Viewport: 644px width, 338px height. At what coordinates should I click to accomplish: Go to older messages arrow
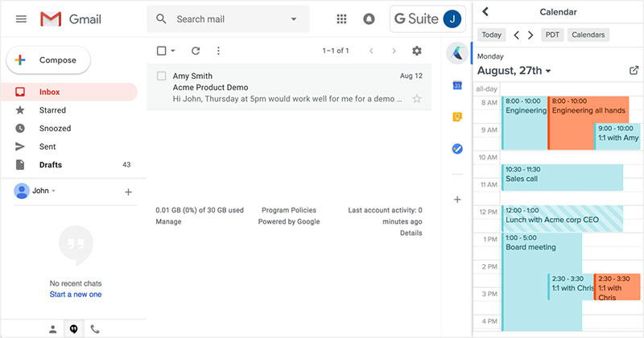pos(394,51)
